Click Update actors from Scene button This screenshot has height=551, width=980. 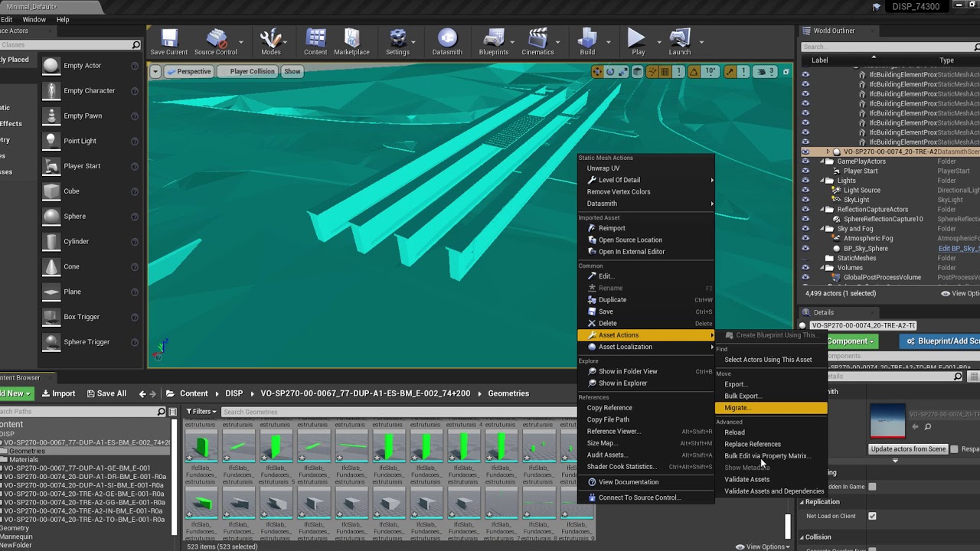(907, 449)
